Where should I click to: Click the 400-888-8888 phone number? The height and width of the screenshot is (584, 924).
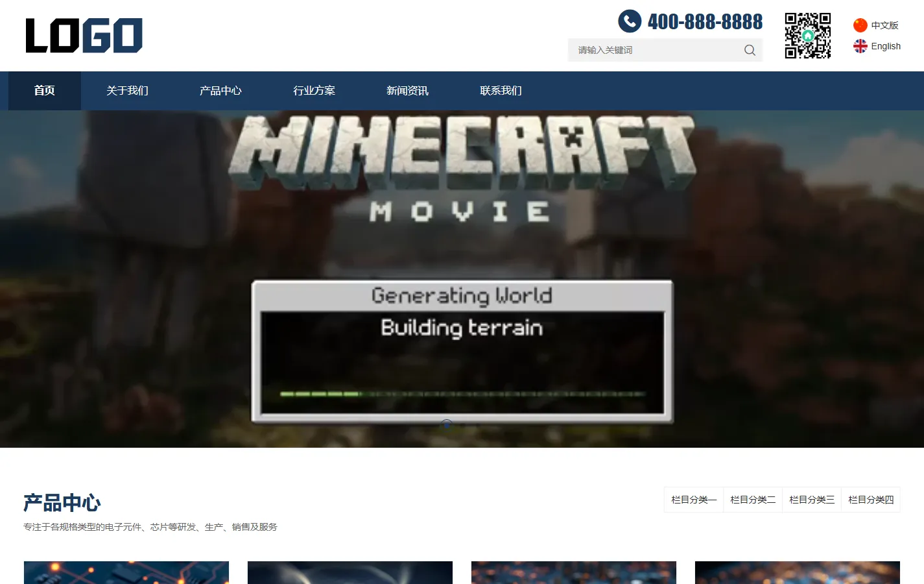pyautogui.click(x=705, y=21)
